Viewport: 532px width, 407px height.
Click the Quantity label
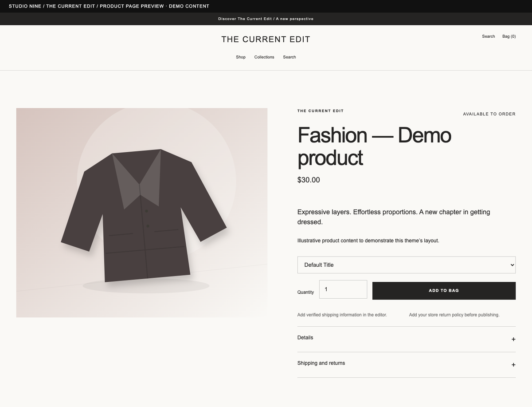click(305, 292)
